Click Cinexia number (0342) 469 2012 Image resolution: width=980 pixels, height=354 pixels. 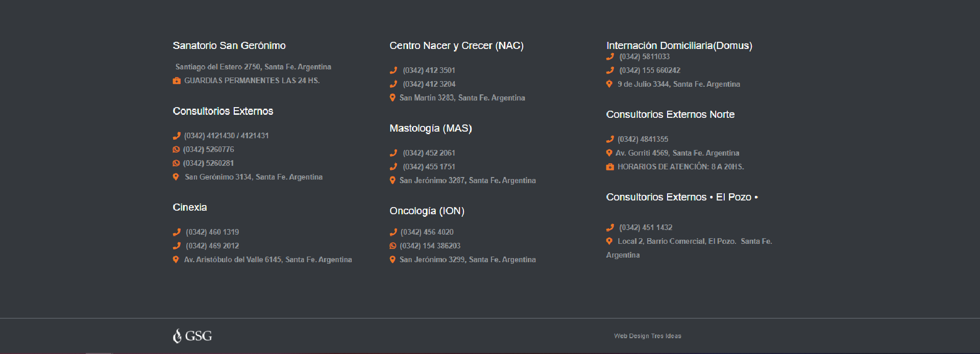pos(212,246)
